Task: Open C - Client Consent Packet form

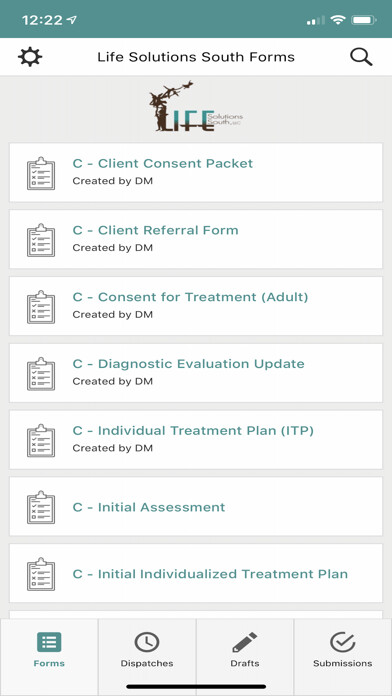Action: click(x=196, y=172)
